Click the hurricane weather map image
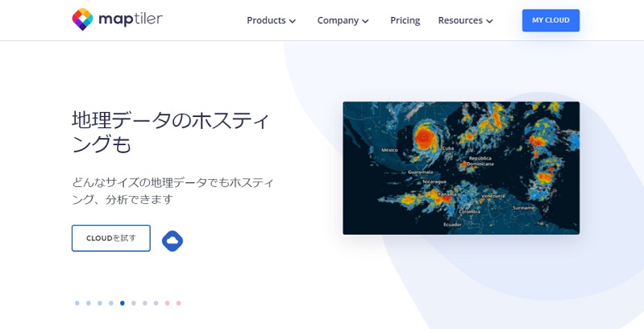Image resolution: width=644 pixels, height=329 pixels. (460, 168)
